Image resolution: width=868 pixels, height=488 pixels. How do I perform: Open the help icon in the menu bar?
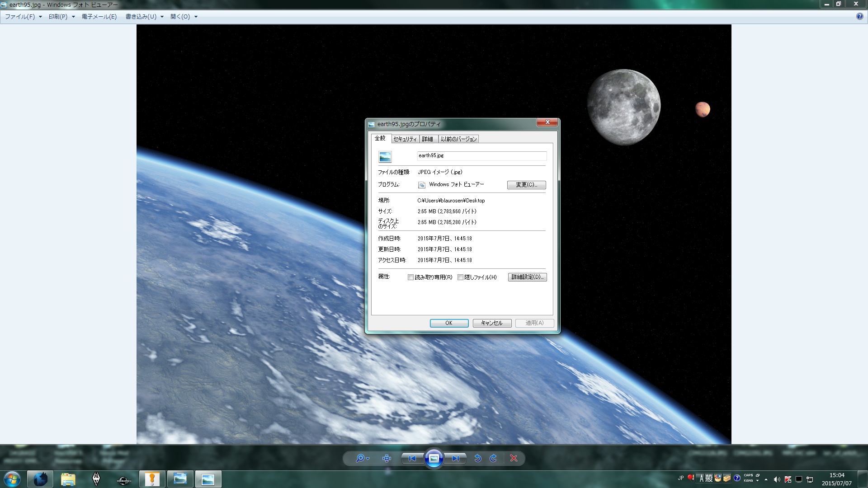pyautogui.click(x=859, y=16)
